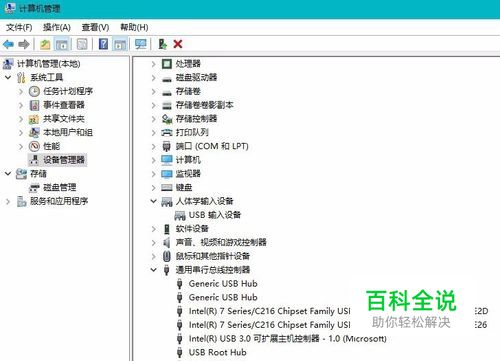Click the 端口 (COM 和 LPT) port icon
Image resolution: width=500 pixels, height=361 pixels.
pyautogui.click(x=167, y=146)
